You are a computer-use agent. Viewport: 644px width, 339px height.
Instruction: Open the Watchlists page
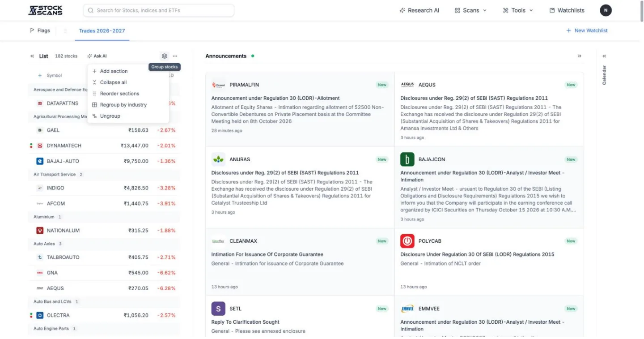(567, 10)
